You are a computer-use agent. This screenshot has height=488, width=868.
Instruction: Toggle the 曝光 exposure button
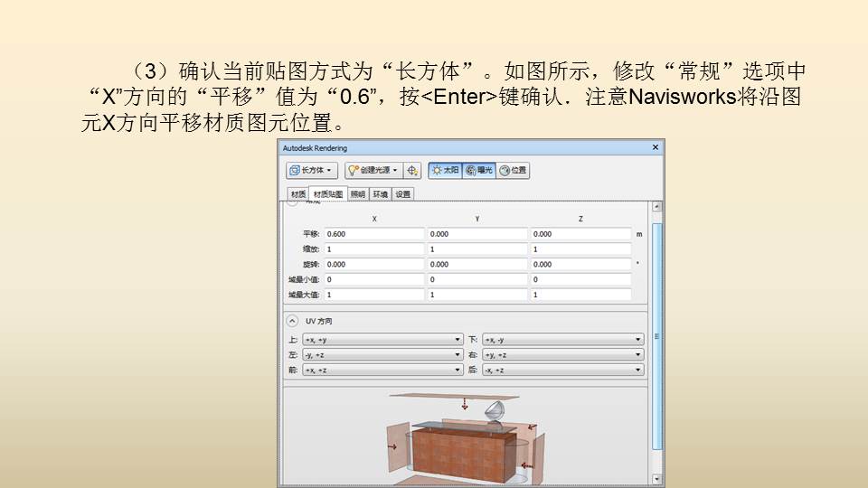click(x=479, y=171)
